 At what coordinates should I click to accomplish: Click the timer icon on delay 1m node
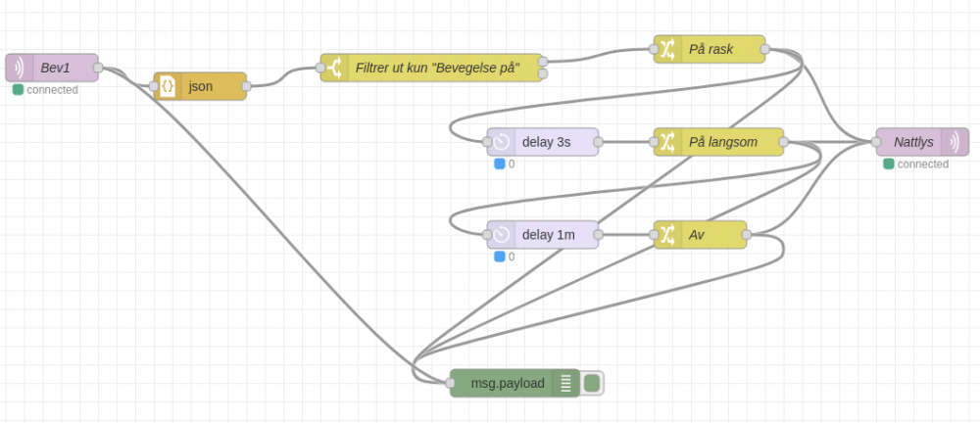[x=501, y=235]
